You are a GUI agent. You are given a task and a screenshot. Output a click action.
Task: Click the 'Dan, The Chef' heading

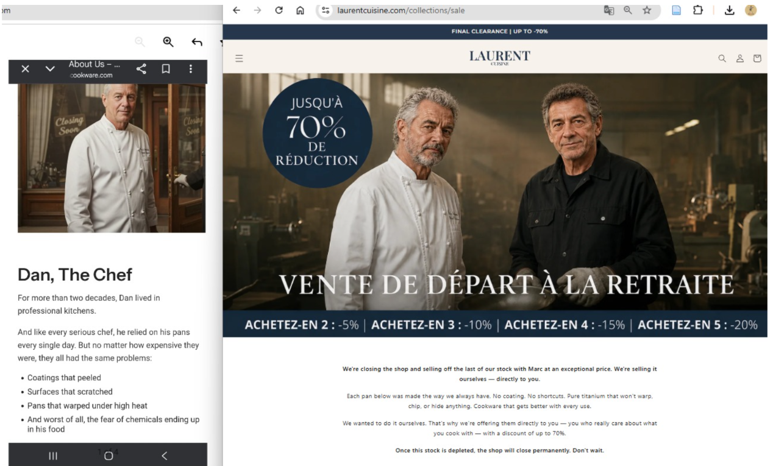pyautogui.click(x=75, y=275)
